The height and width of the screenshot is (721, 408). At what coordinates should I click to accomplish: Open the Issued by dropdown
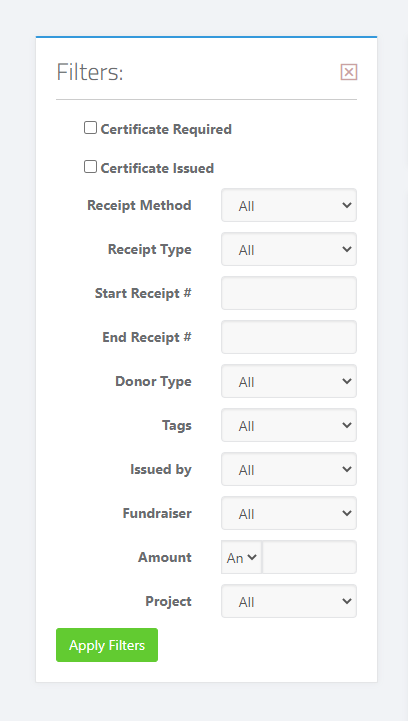(289, 469)
